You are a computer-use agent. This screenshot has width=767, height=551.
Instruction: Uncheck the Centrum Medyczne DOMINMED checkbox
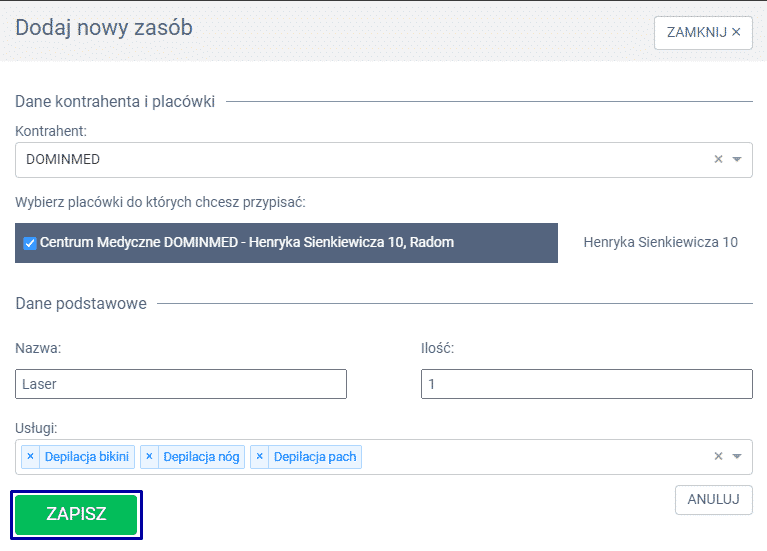[29, 243]
